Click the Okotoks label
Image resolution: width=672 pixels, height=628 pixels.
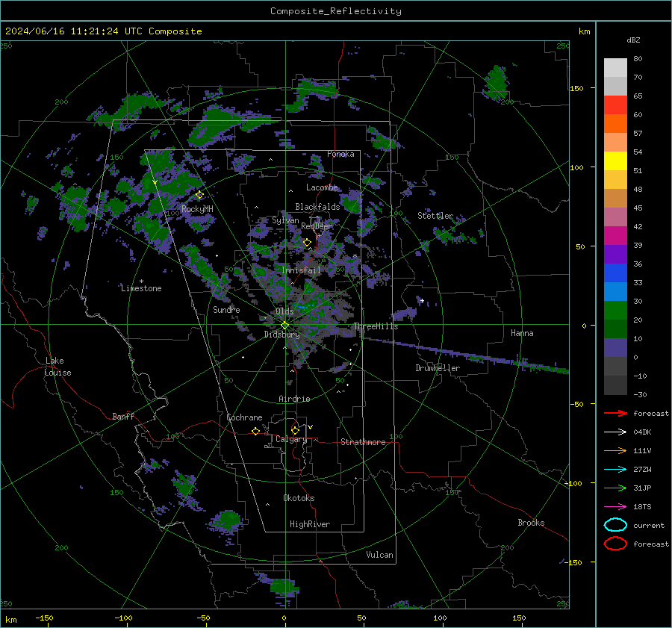299,498
